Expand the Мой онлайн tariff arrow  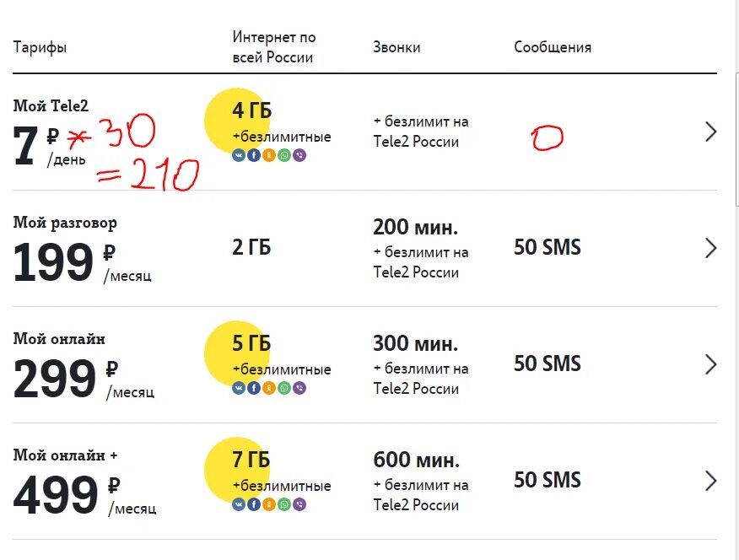coord(710,364)
